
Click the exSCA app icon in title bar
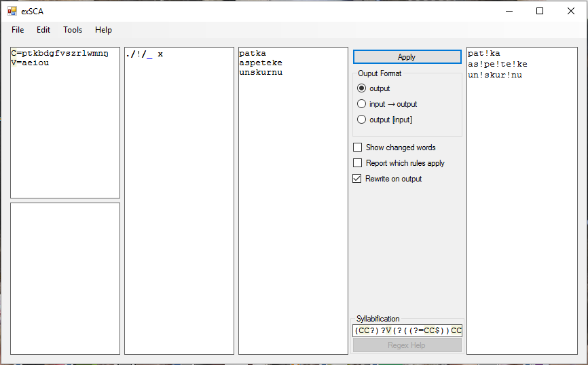click(12, 12)
